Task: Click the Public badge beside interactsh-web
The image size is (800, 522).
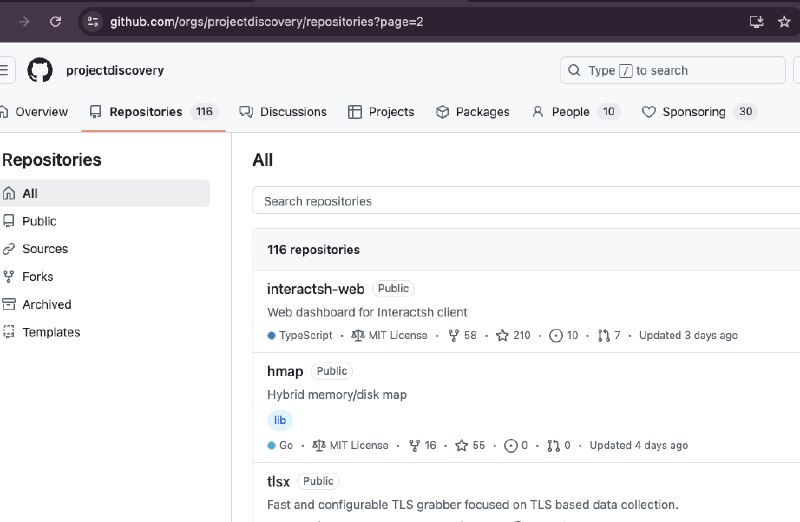Action: click(393, 288)
